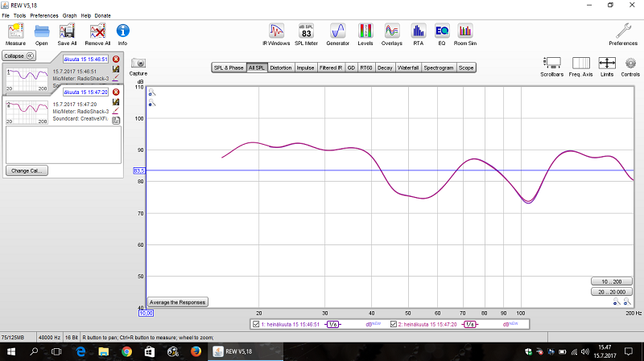
Task: Click calibration icon of 15:47:20 measurement
Action: 116,102
